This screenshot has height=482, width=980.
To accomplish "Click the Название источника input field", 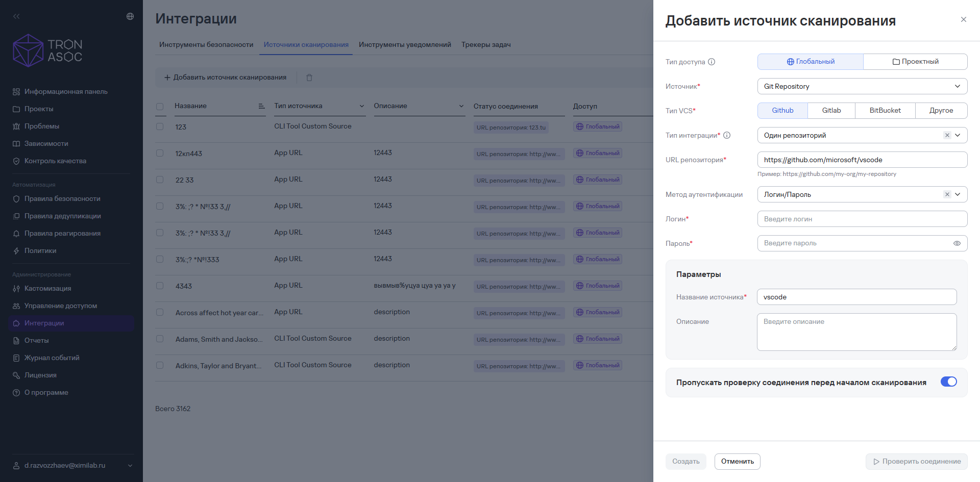I will 856,297.
